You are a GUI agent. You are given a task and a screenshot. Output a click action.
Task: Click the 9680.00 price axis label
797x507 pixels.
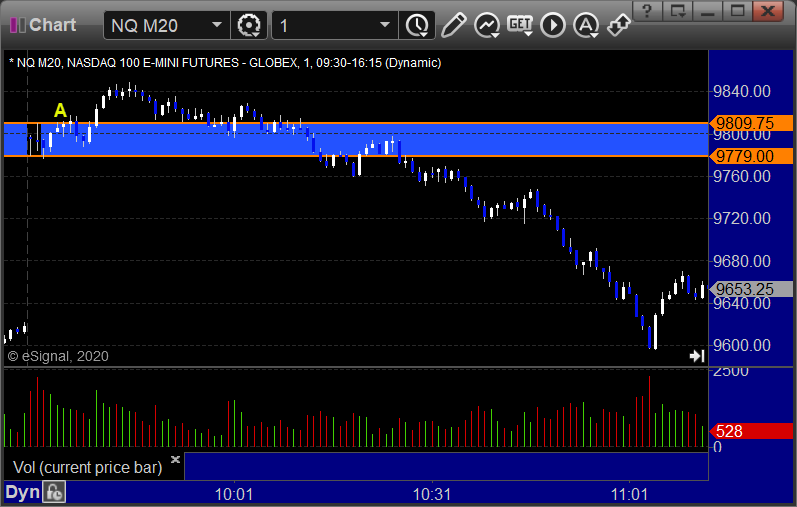pos(742,261)
